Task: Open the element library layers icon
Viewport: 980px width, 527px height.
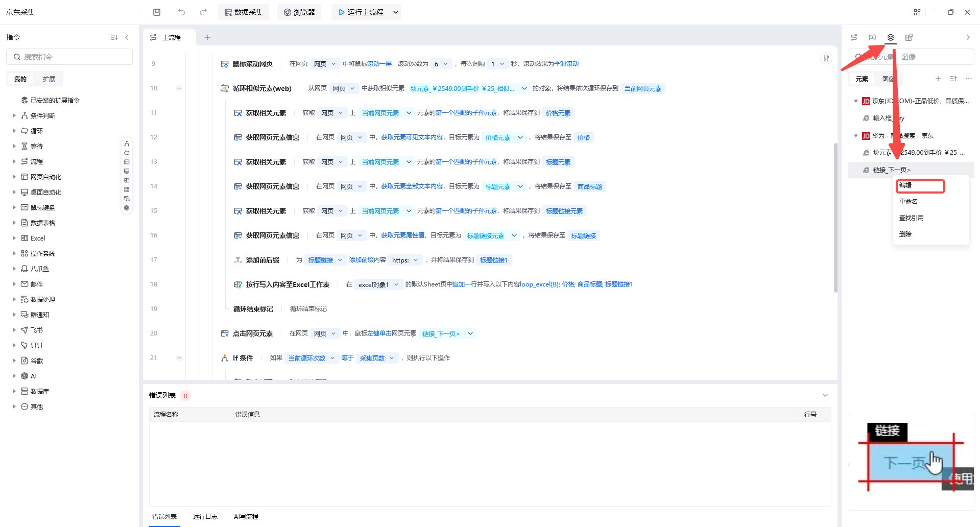Action: point(891,37)
